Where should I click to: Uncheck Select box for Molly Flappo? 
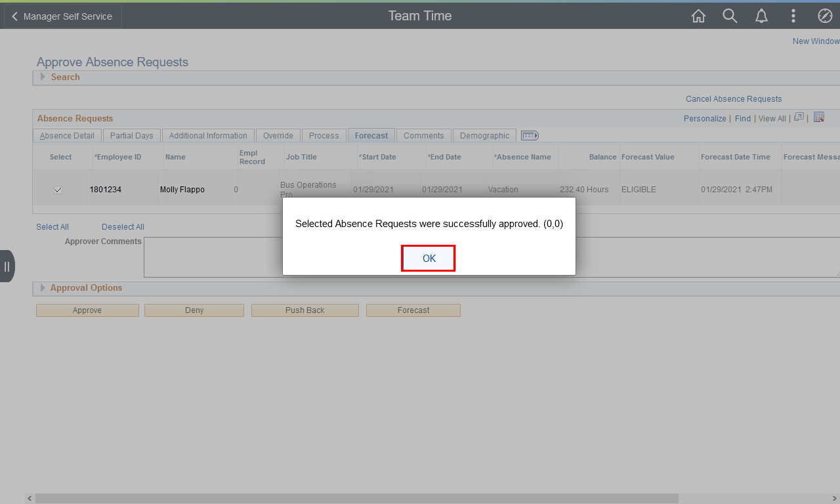coord(58,190)
